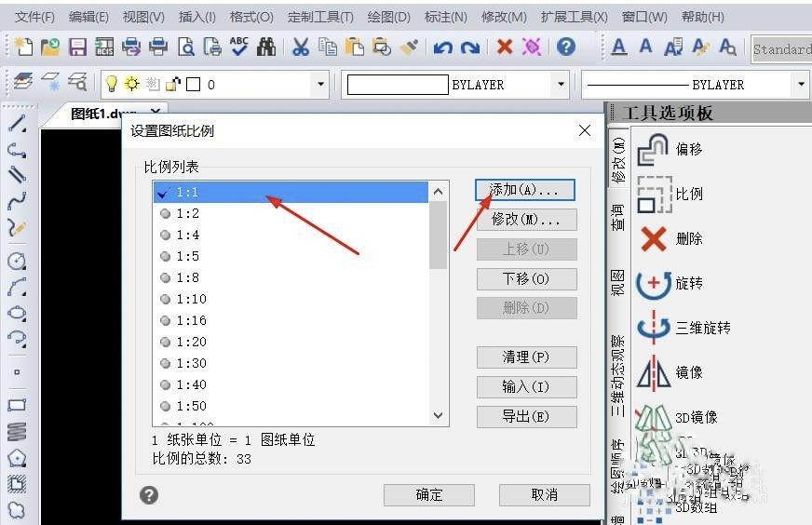Image resolution: width=812 pixels, height=525 pixels.
Task: Select the 1:30 scale entry
Action: coord(291,363)
